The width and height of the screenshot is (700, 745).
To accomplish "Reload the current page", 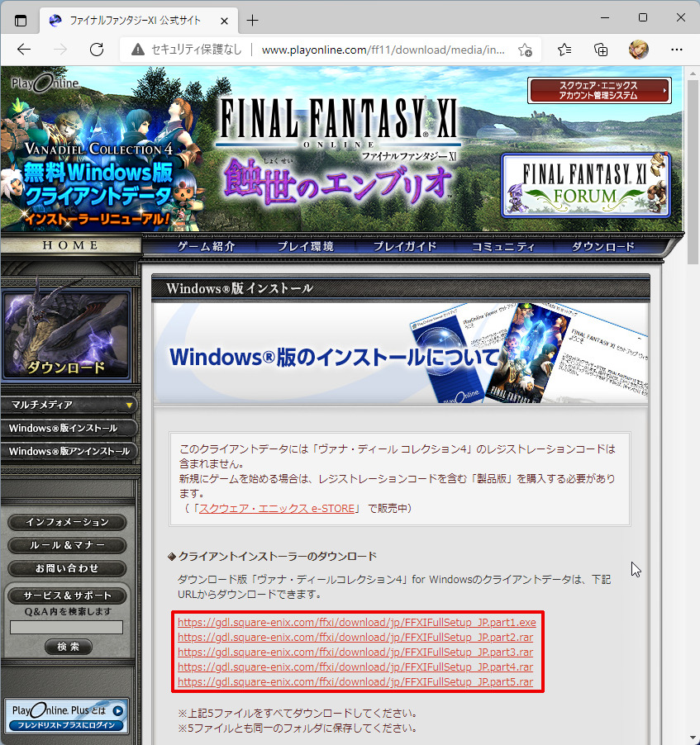I will click(x=97, y=50).
